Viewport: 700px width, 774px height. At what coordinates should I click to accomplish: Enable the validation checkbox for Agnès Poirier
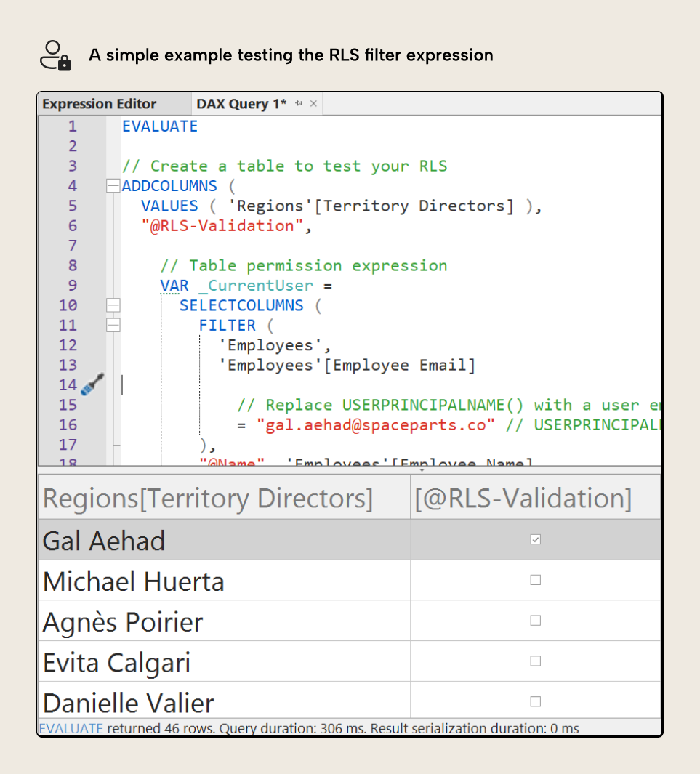point(536,620)
